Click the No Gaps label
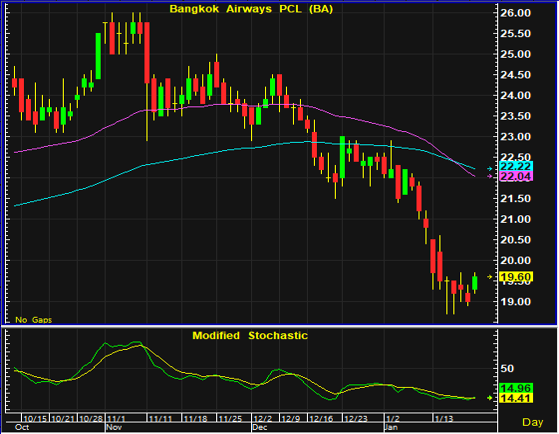Screen dimensions: 559x434 34,320
